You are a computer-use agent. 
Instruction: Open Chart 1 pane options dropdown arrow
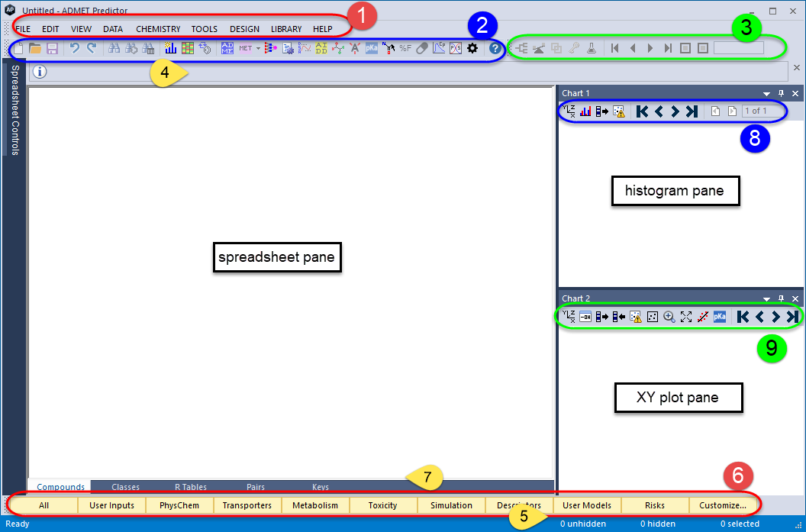767,94
